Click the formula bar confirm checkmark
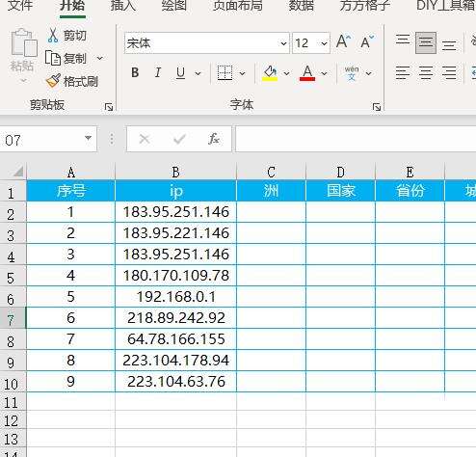This screenshot has height=457, width=476. tap(179, 139)
